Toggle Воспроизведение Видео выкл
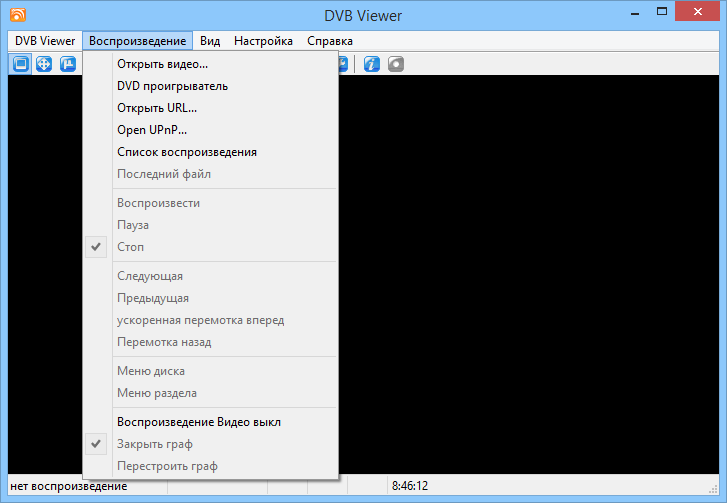Screen dimensions: 727x503 (x=210, y=422)
